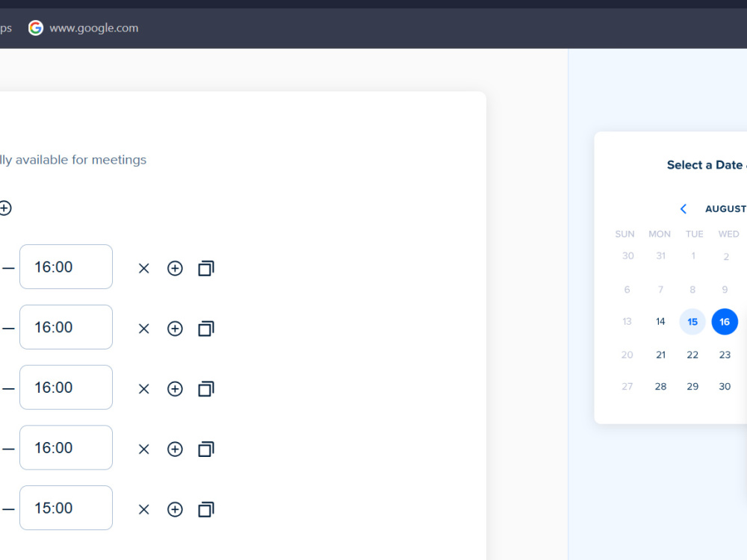Screen dimensions: 747x560
Task: Edit the second 16:00 end time field
Action: [x=66, y=327]
